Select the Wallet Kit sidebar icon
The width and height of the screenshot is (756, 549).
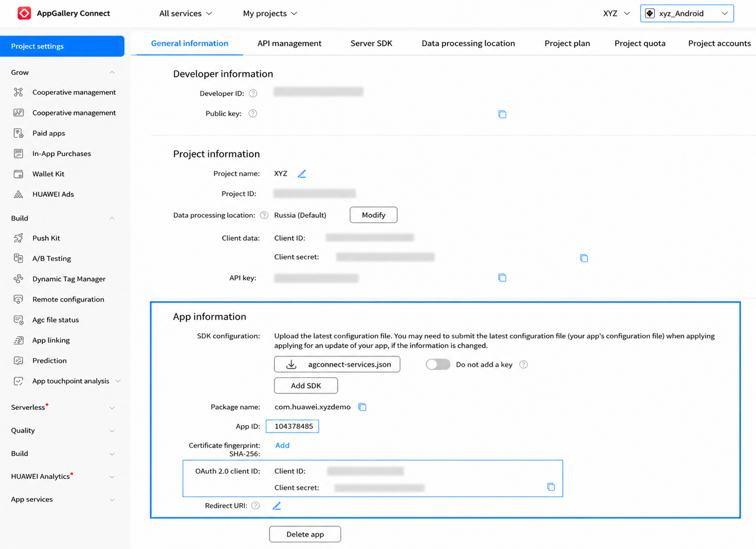[x=19, y=174]
